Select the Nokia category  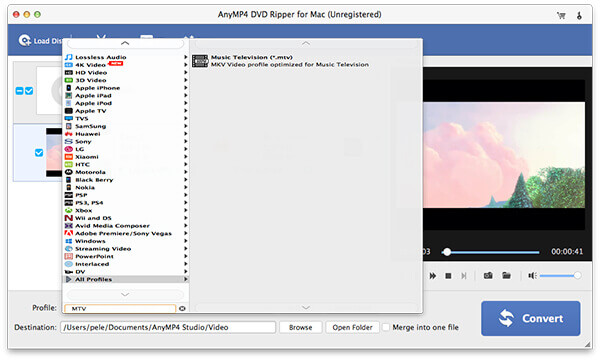tap(125, 187)
